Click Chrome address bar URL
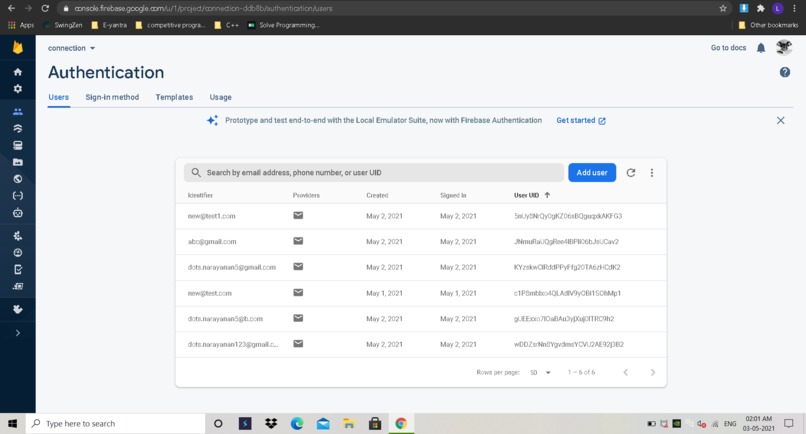This screenshot has height=434, width=806. pyautogui.click(x=203, y=8)
